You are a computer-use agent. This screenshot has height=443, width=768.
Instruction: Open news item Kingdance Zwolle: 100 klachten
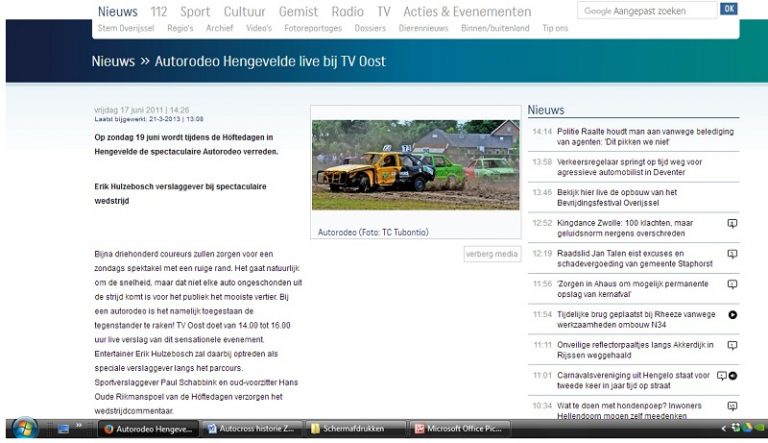pyautogui.click(x=625, y=228)
